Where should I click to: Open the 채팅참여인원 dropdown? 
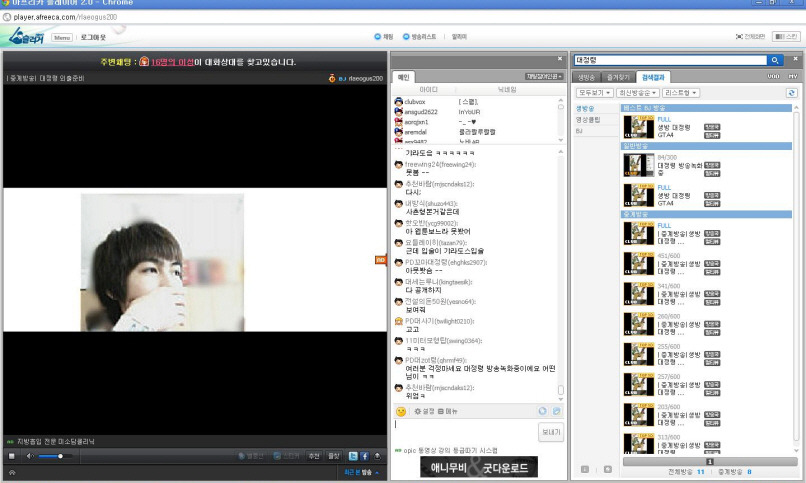click(x=544, y=77)
